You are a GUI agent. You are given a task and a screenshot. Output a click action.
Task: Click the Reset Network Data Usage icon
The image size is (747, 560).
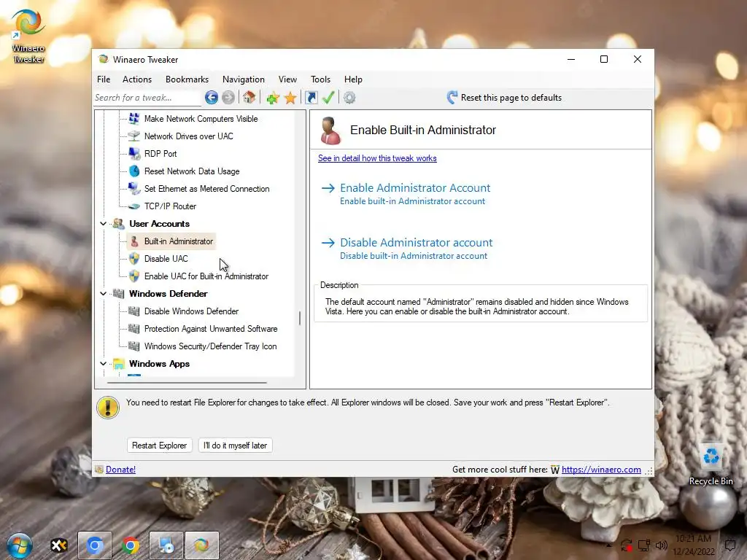tap(134, 171)
